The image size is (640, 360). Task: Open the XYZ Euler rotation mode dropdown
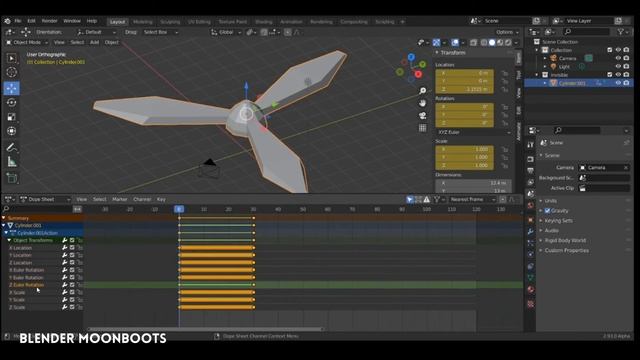473,132
